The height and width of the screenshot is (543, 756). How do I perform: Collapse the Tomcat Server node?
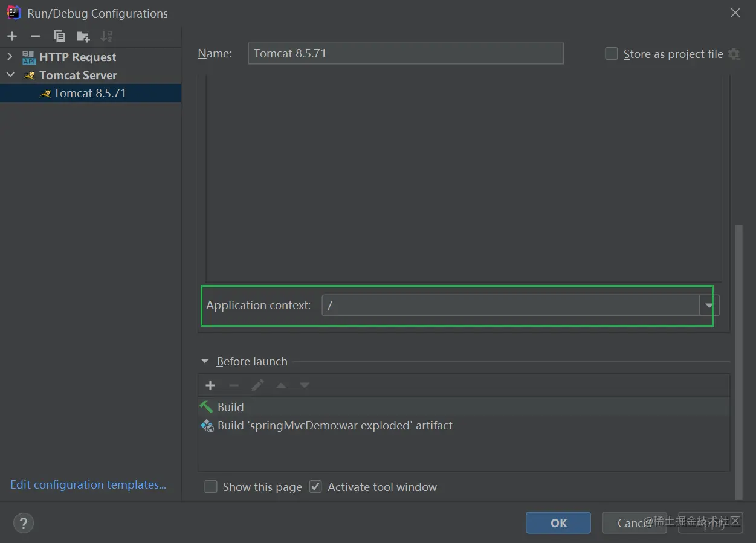coord(10,75)
